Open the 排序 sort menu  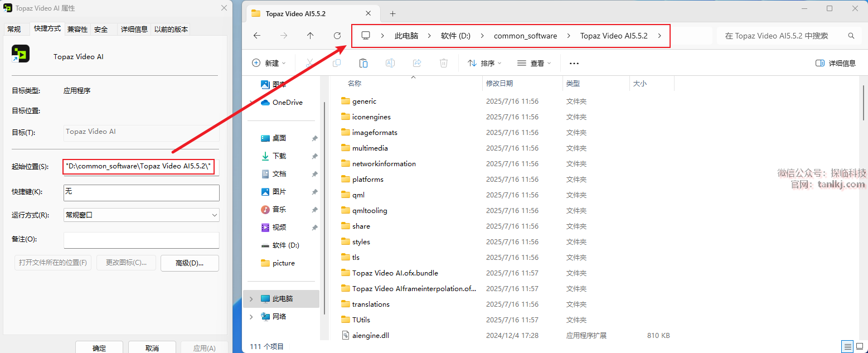point(484,63)
